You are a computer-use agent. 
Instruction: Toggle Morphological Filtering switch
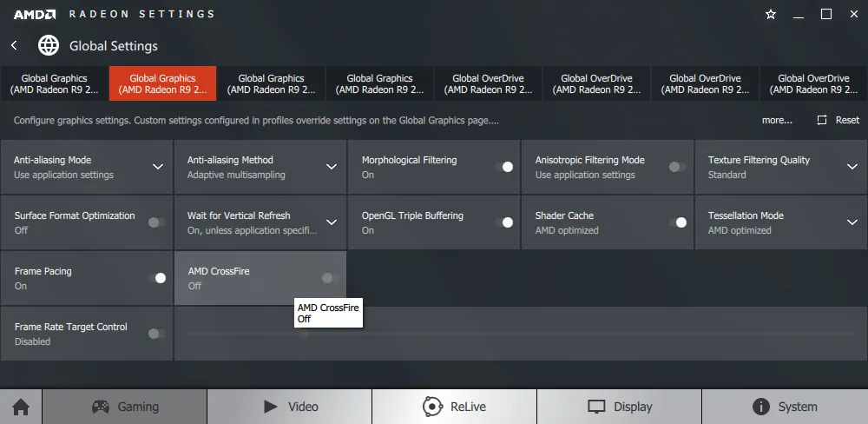point(504,167)
